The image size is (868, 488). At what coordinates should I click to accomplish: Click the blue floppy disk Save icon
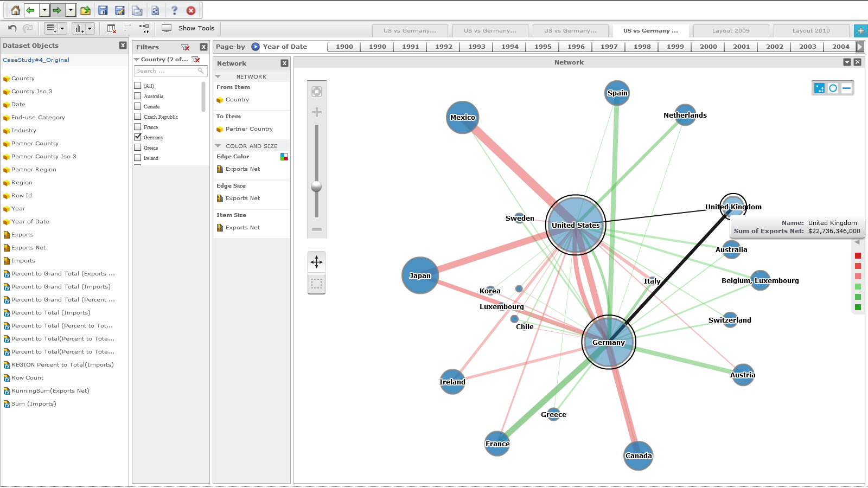pos(103,10)
